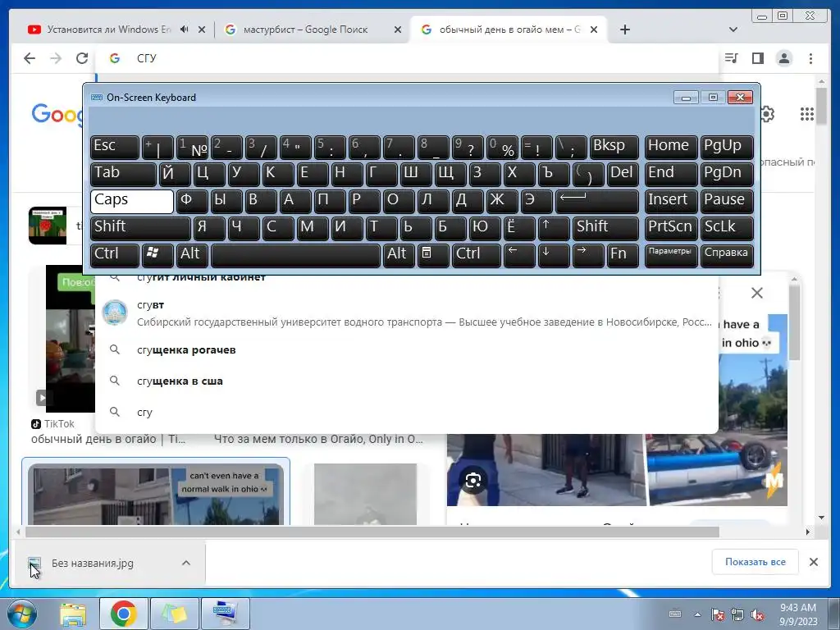Image resolution: width=840 pixels, height=630 pixels.
Task: Toggle right Alt key on keyboard
Action: (399, 255)
